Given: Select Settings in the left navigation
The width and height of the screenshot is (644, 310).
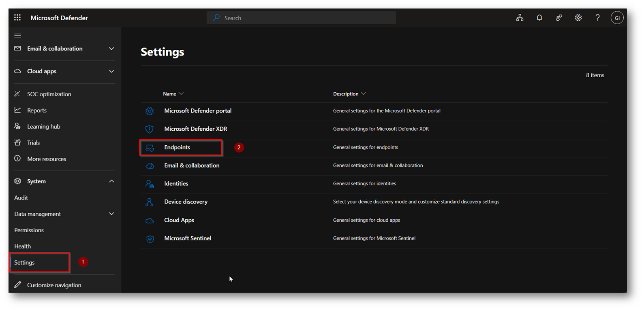Looking at the screenshot, I should (x=25, y=263).
